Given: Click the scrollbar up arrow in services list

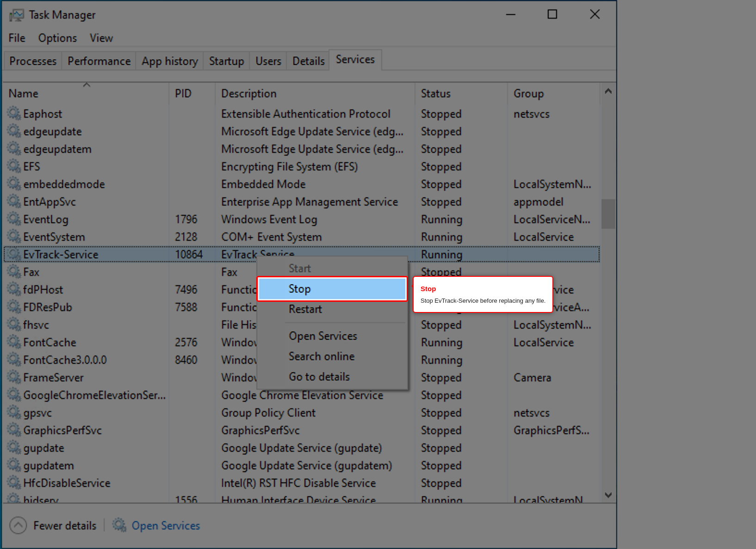Looking at the screenshot, I should 608,91.
